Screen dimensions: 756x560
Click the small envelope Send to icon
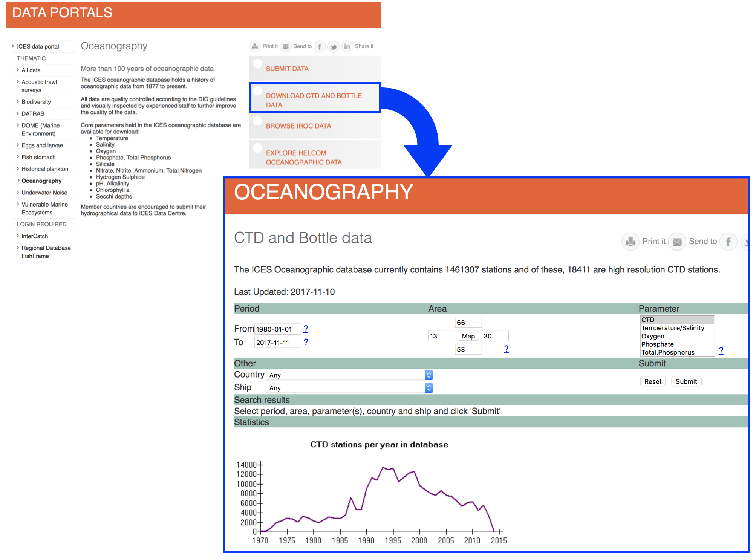pos(286,46)
